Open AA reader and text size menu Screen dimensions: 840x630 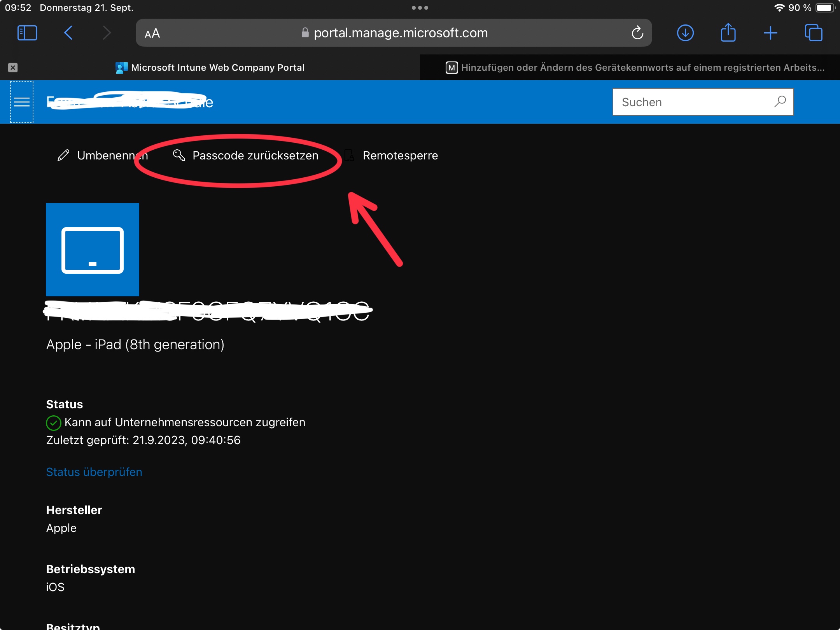coord(152,33)
